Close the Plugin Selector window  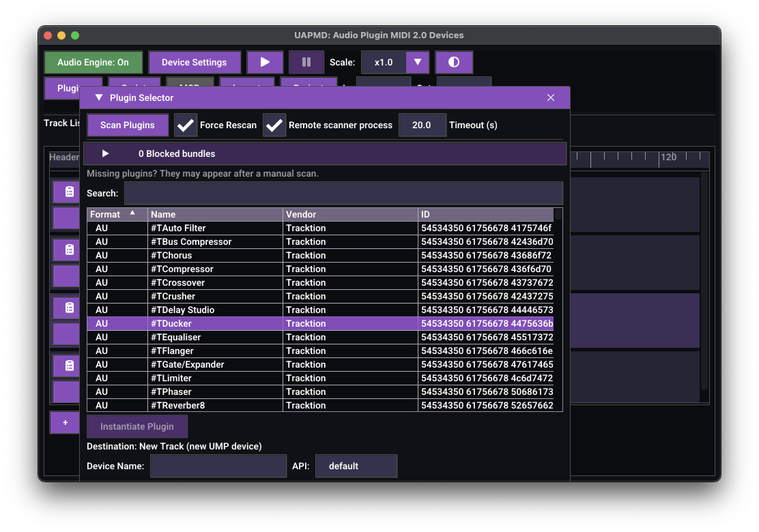[551, 98]
